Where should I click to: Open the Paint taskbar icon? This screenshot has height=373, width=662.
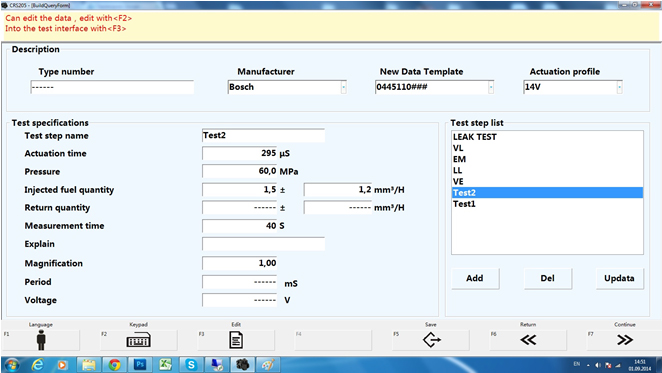pos(268,365)
